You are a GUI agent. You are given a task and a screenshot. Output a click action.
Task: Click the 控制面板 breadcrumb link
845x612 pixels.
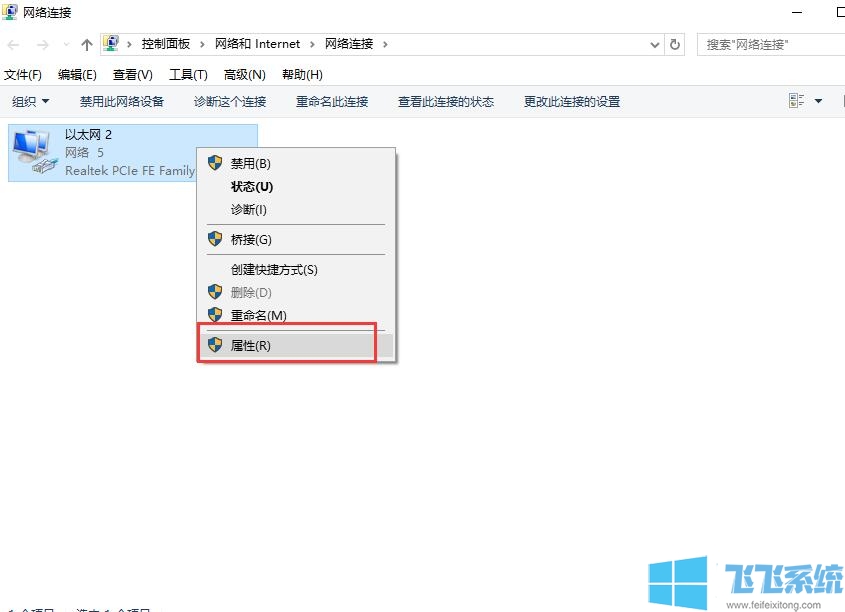[167, 43]
